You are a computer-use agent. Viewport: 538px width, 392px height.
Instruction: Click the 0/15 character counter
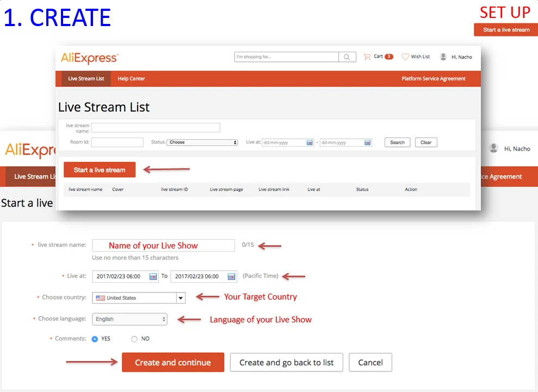click(x=248, y=245)
